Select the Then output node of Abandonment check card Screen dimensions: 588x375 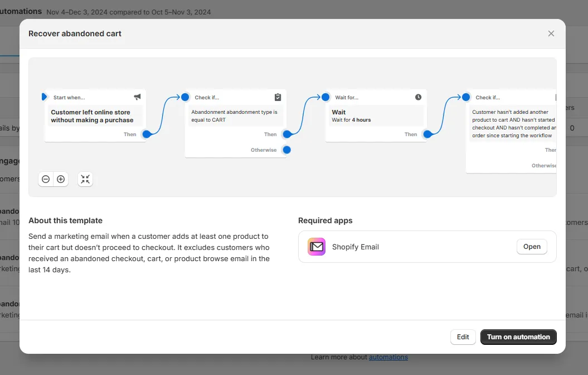click(287, 134)
